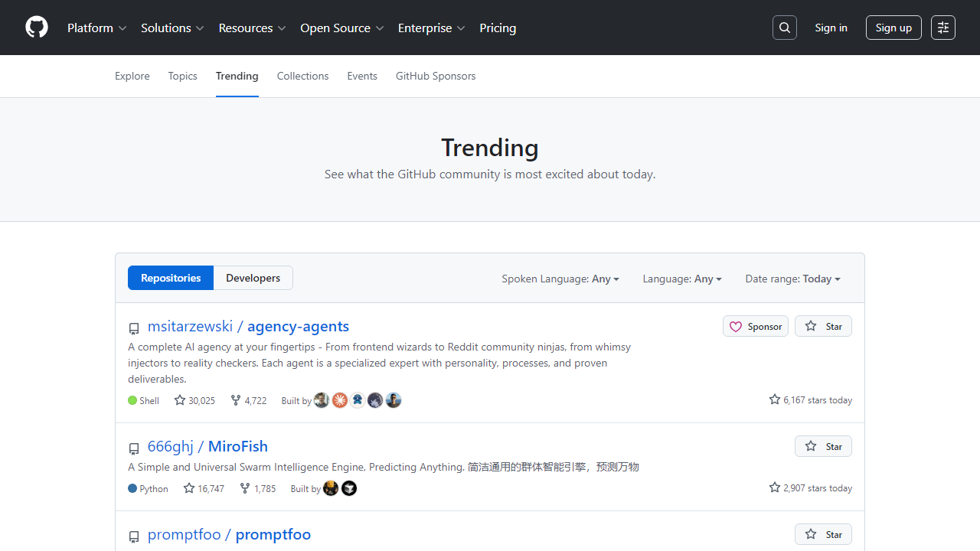Go to the Collections tab
The height and width of the screenshot is (551, 980).
303,76
